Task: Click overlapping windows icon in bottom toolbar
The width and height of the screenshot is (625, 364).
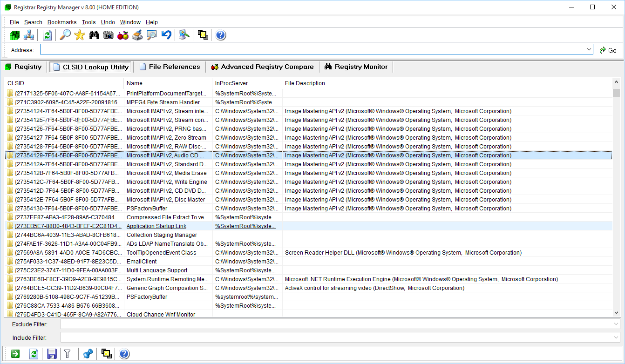Action: pyautogui.click(x=106, y=354)
